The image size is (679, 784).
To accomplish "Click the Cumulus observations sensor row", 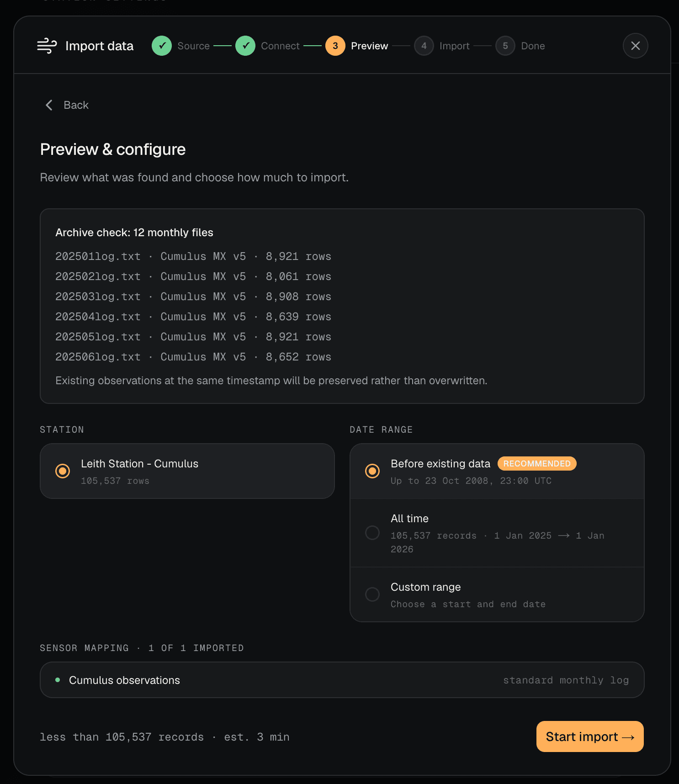I will 342,680.
